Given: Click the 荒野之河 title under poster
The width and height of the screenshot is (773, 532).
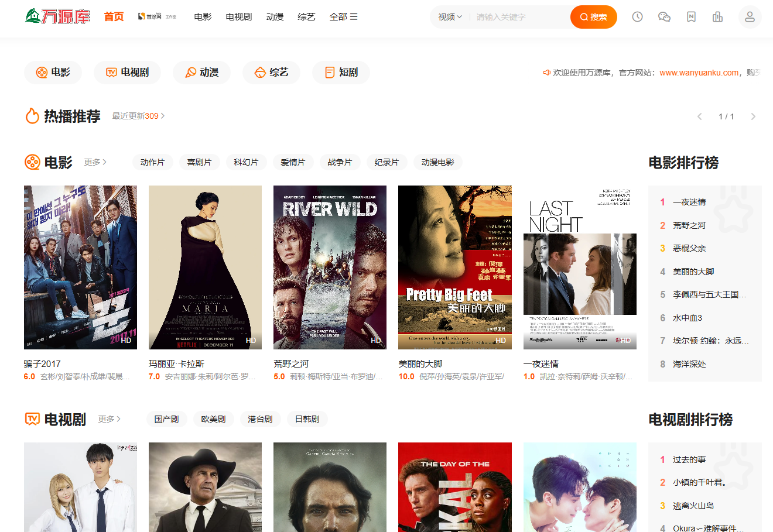Looking at the screenshot, I should tap(291, 363).
